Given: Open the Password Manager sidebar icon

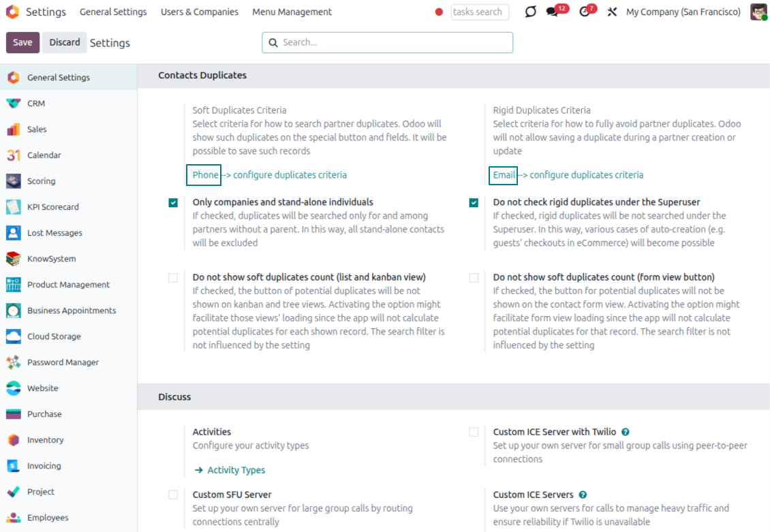Looking at the screenshot, I should point(13,362).
